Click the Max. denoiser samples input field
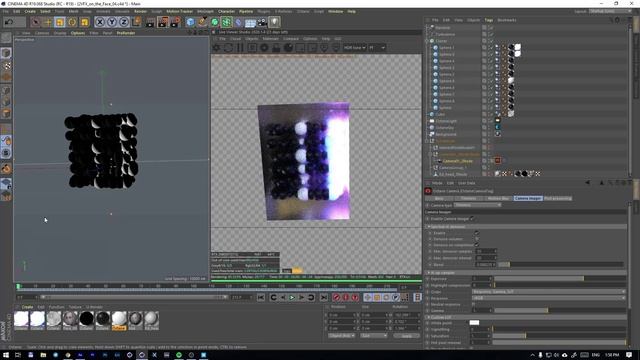Image resolution: width=640 pixels, height=360 pixels. [x=486, y=251]
